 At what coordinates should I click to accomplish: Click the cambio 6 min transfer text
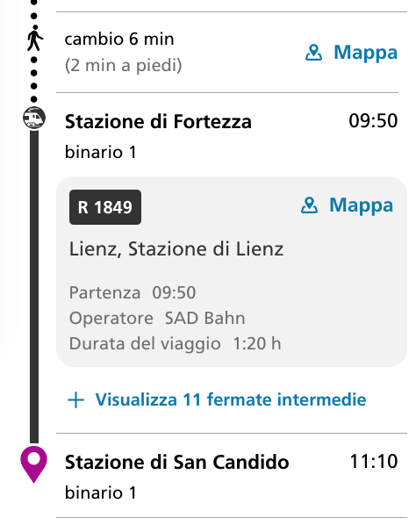point(119,39)
